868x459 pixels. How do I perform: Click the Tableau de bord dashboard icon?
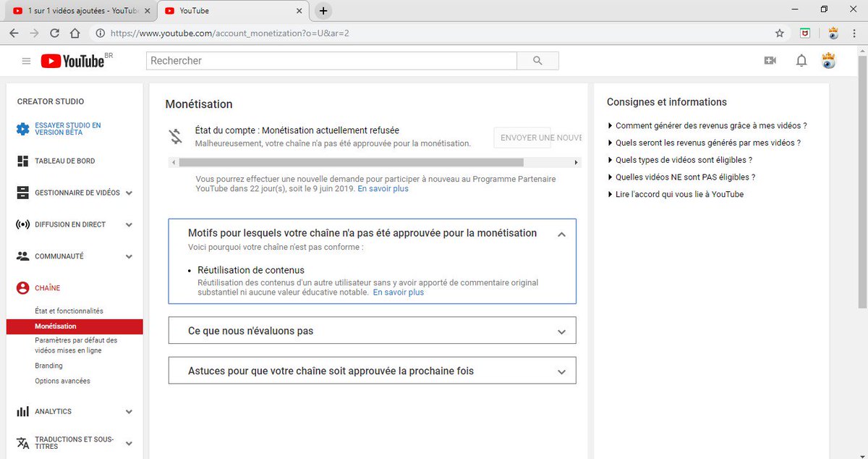(23, 161)
